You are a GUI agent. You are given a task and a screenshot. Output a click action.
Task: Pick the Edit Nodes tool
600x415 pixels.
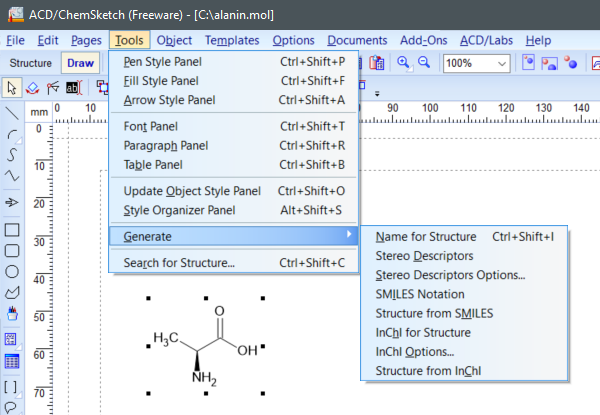[x=52, y=88]
